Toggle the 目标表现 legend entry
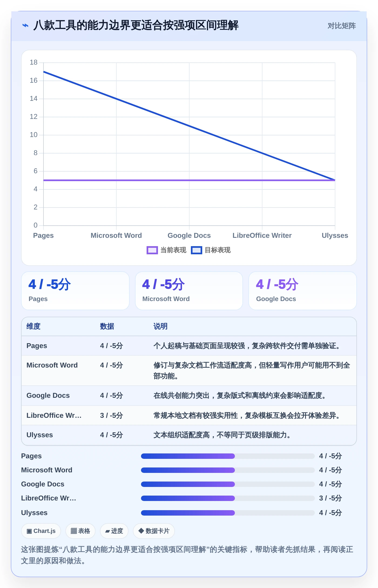Image resolution: width=378 pixels, height=588 pixels. click(x=211, y=250)
